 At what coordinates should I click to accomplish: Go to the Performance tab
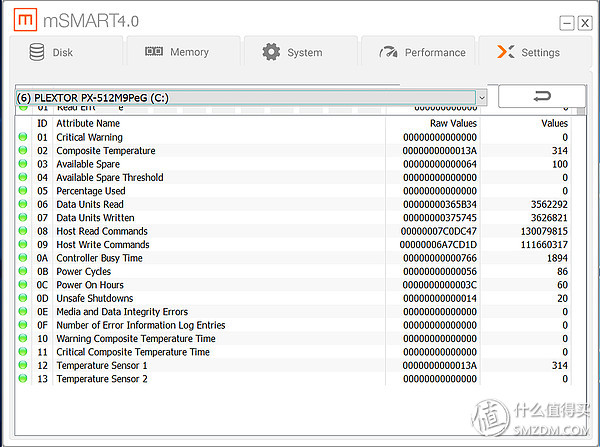(x=418, y=51)
